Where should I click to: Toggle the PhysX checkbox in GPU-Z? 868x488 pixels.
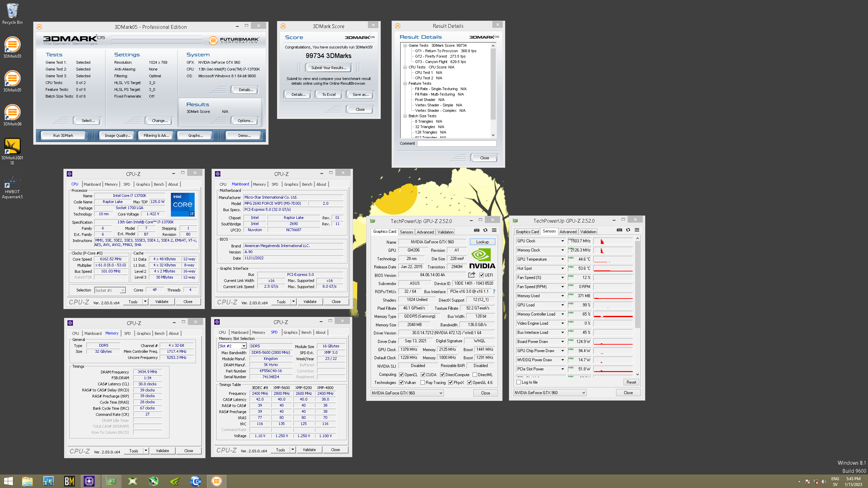tap(451, 383)
